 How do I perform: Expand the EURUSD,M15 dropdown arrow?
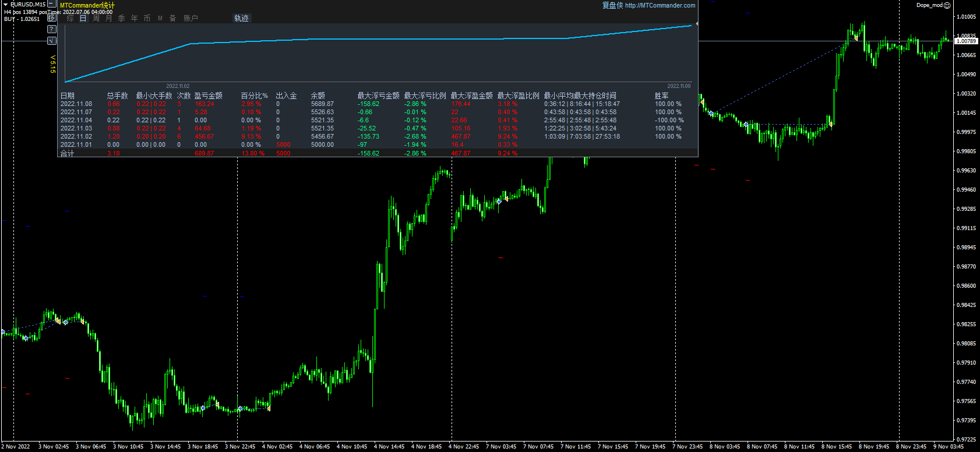6,5
